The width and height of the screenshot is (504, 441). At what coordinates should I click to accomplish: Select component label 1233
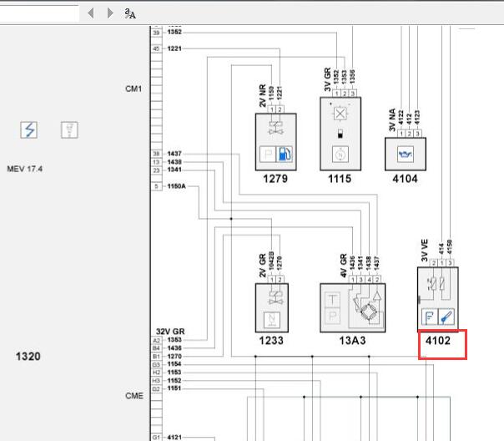click(x=271, y=340)
